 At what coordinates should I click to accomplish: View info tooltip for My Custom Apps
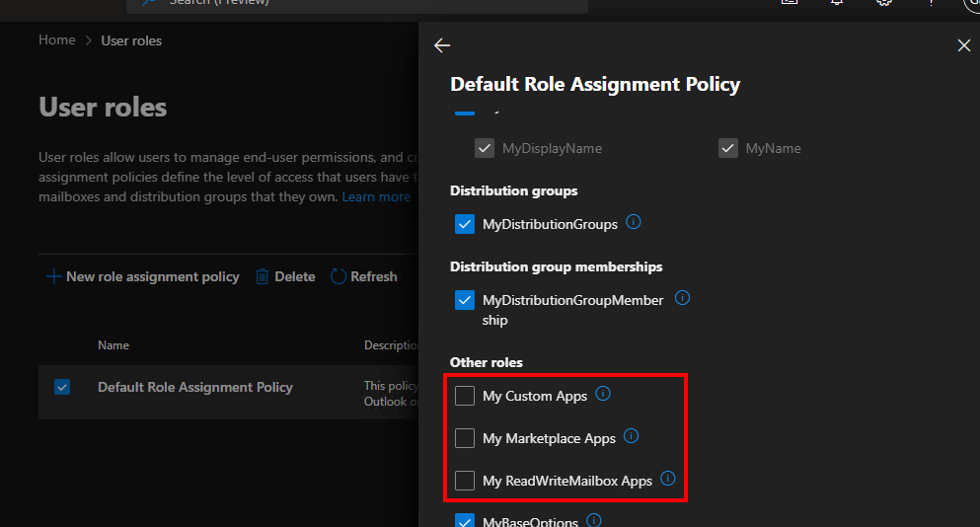coord(603,394)
